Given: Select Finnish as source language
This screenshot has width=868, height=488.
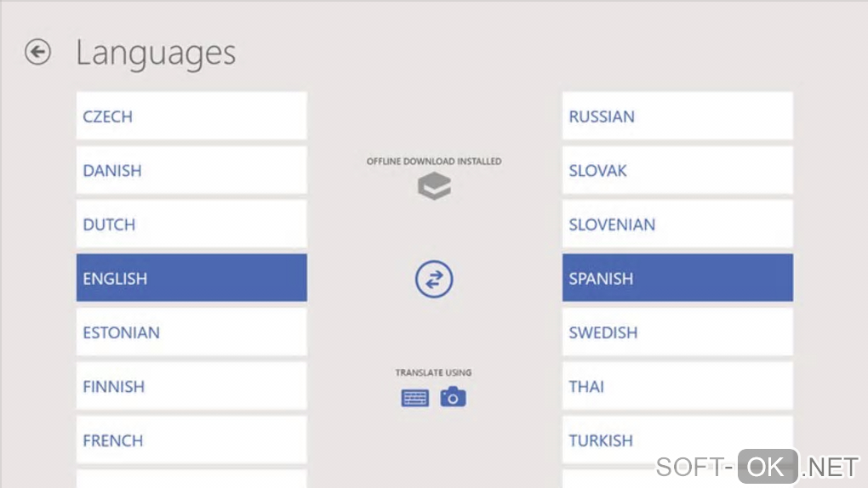Looking at the screenshot, I should (x=191, y=386).
